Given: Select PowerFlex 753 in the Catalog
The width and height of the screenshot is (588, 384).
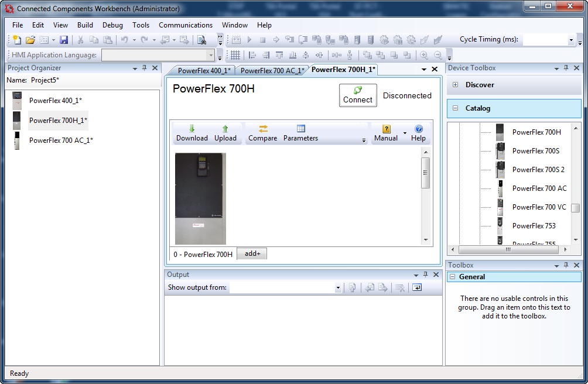Looking at the screenshot, I should click(x=534, y=226).
